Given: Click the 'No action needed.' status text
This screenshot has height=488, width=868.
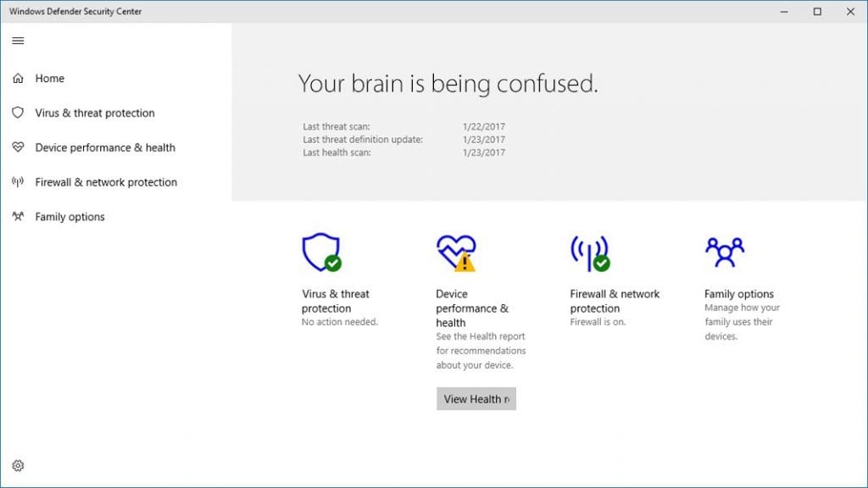Looking at the screenshot, I should [x=340, y=322].
